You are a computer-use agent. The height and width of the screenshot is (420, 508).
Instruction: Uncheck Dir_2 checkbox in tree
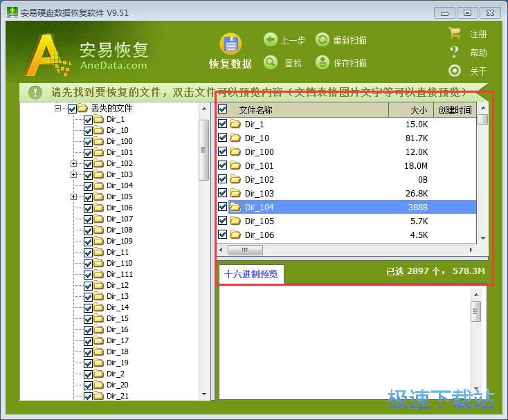pyautogui.click(x=88, y=374)
